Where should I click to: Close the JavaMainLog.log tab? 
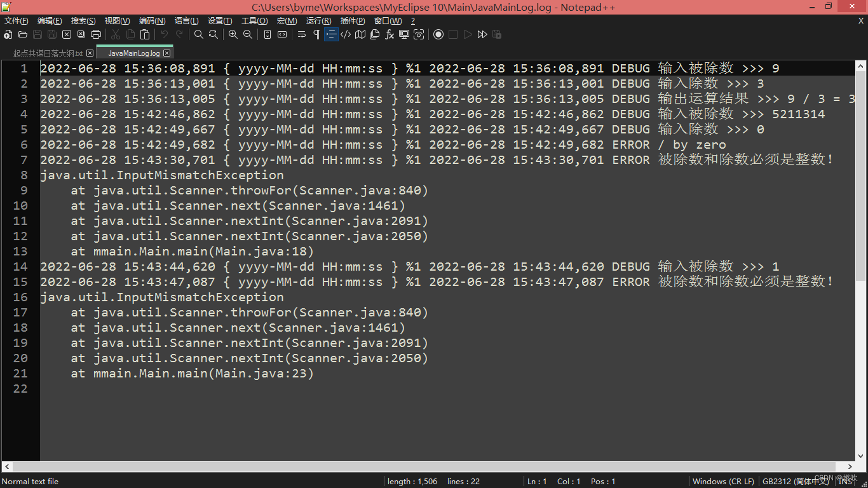pos(167,53)
